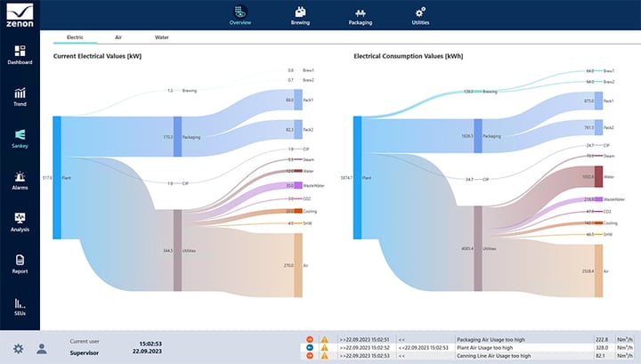This screenshot has width=641, height=364.
Task: Click Pack2 node in kW Sankey chart
Action: [298, 130]
